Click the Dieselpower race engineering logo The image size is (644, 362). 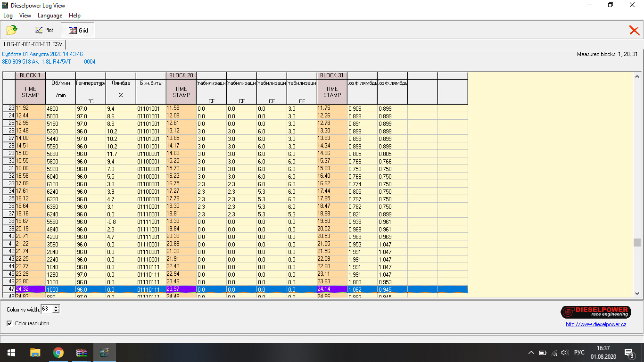[595, 312]
